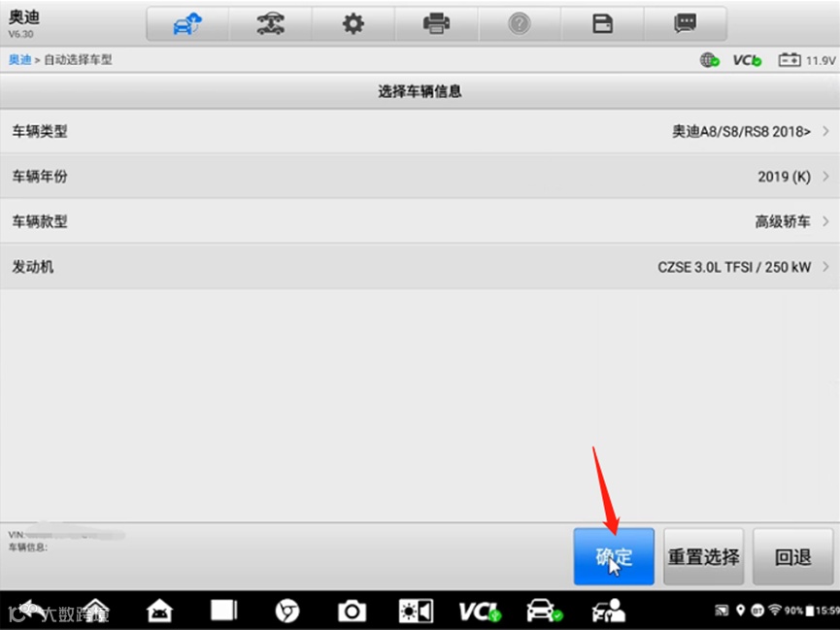Image resolution: width=840 pixels, height=630 pixels.
Task: Click the globe network status icon
Action: pyautogui.click(x=709, y=60)
